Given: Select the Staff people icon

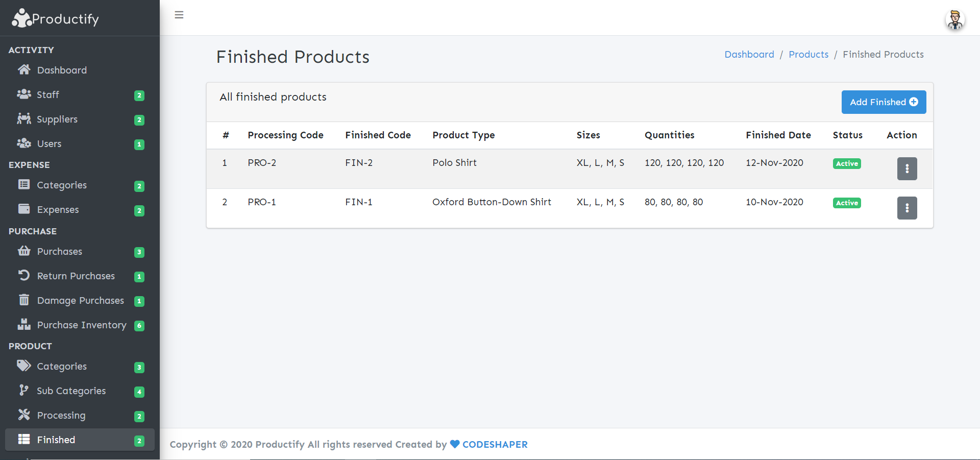Looking at the screenshot, I should [x=23, y=94].
